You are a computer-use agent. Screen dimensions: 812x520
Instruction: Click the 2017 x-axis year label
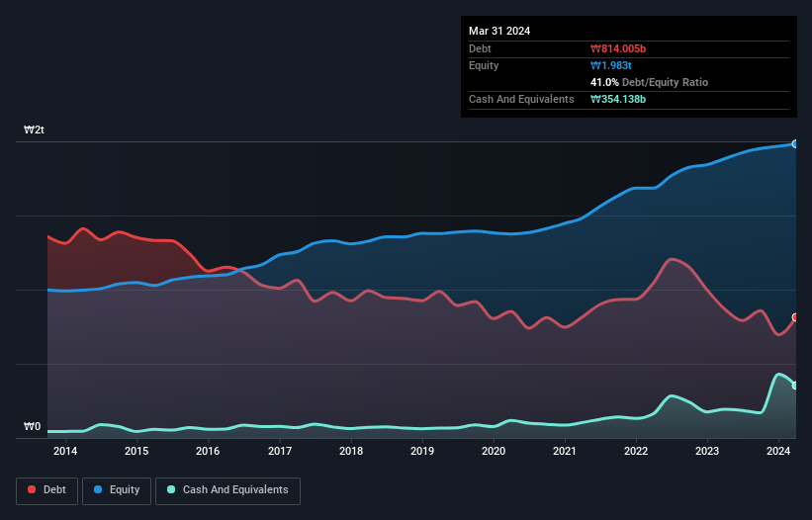coord(280,451)
